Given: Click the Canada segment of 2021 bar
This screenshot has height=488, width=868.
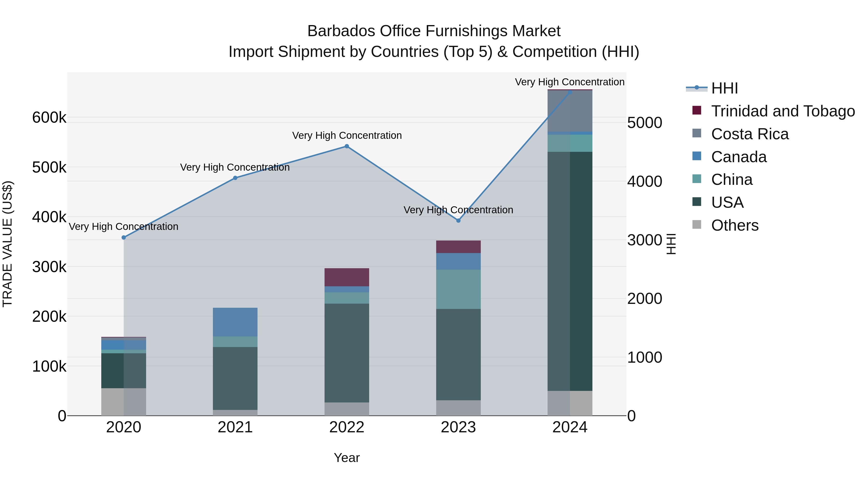Looking at the screenshot, I should [x=235, y=322].
